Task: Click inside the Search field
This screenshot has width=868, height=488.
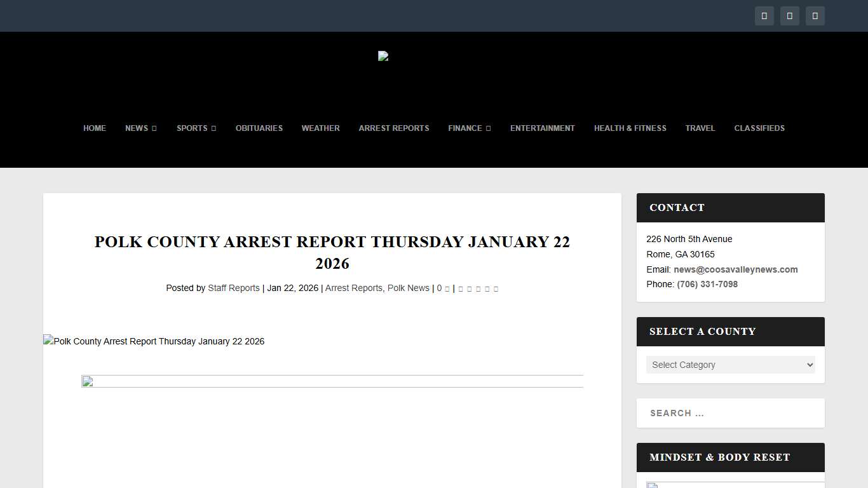Action: (x=730, y=413)
